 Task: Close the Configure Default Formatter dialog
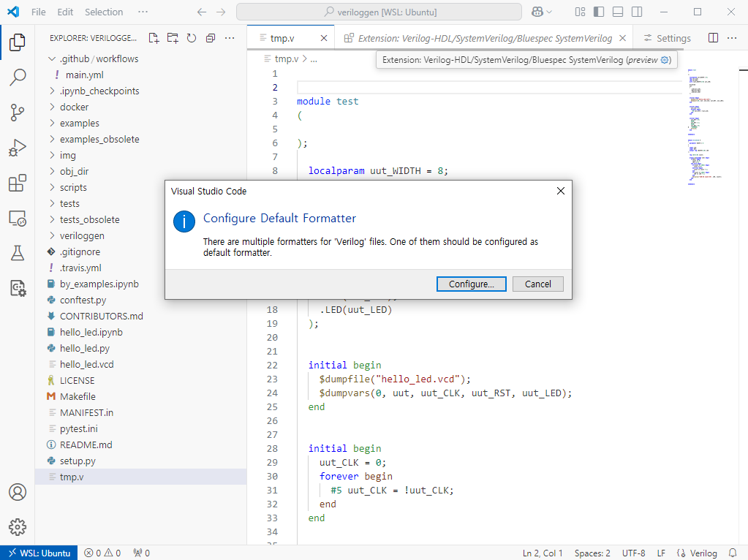coord(561,191)
